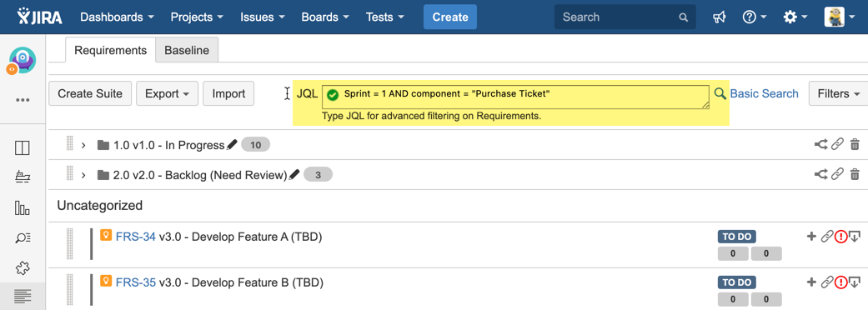868x310 pixels.
Task: Open the help question mark menu
Action: point(754,17)
